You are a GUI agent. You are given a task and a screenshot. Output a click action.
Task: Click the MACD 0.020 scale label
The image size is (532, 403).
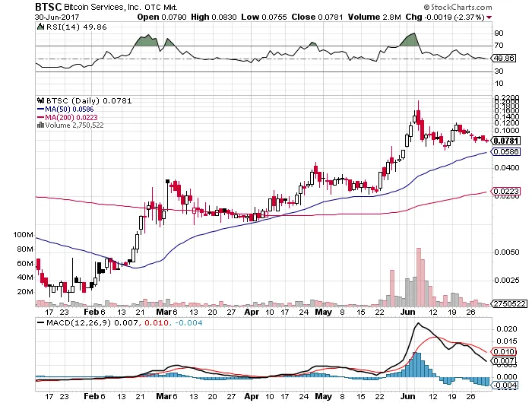[x=507, y=329]
